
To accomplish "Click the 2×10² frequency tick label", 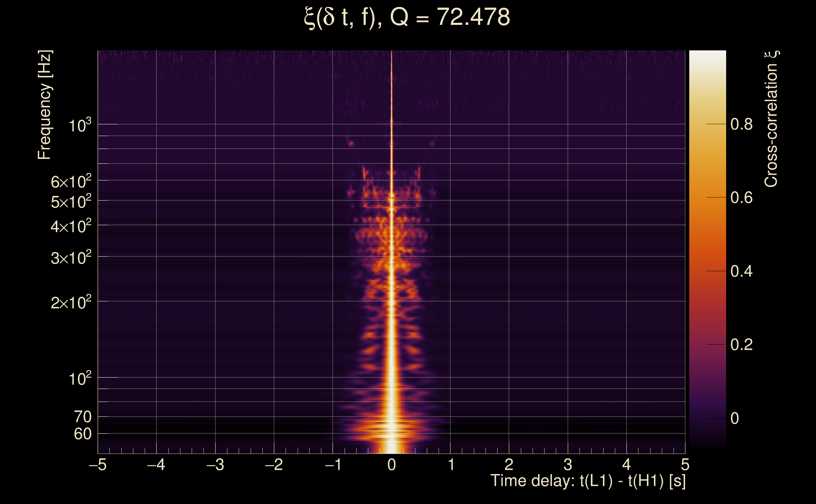I will click(x=71, y=303).
